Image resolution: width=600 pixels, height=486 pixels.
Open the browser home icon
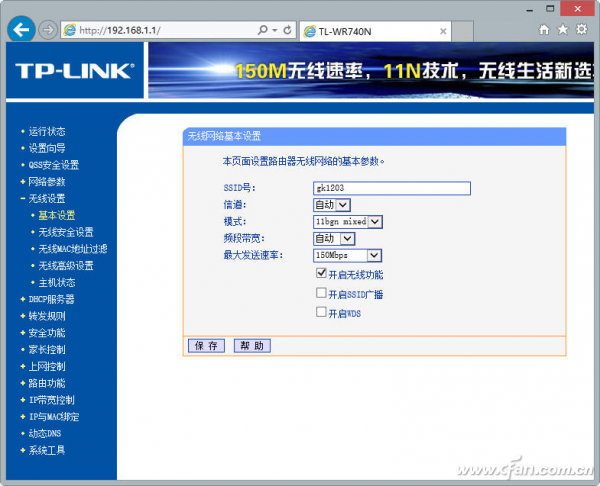coord(544,29)
